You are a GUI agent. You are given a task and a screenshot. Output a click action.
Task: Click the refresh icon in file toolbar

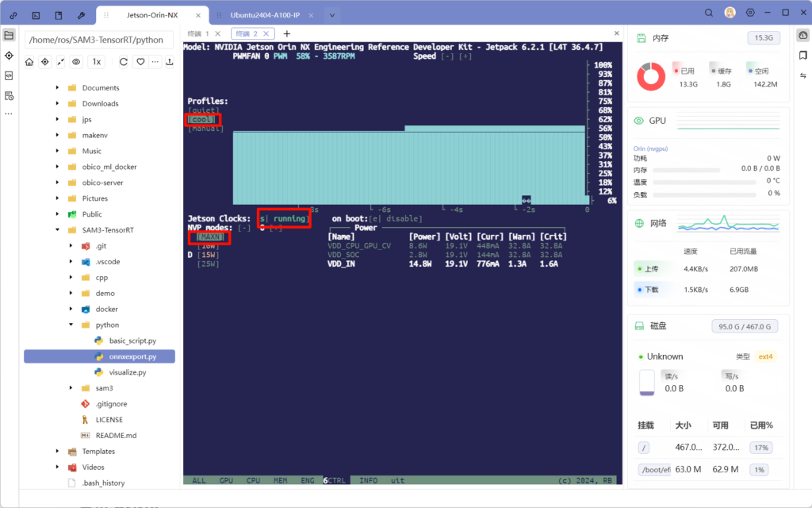pyautogui.click(x=123, y=62)
